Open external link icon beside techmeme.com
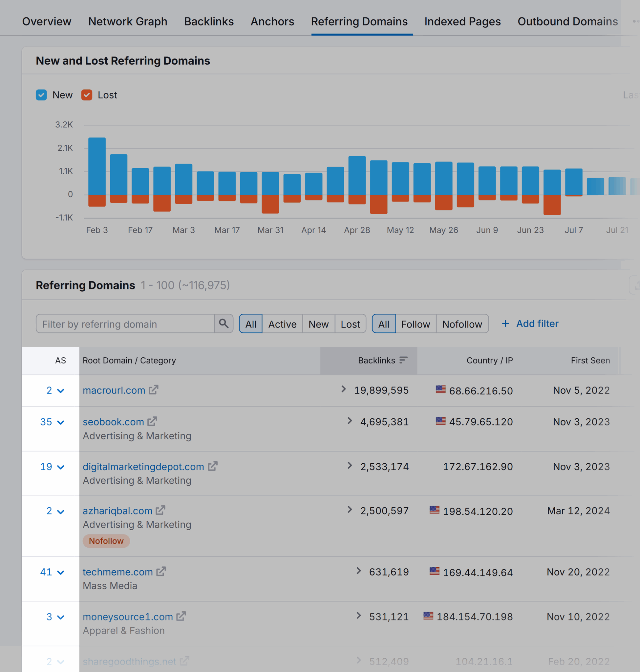 [x=161, y=571]
